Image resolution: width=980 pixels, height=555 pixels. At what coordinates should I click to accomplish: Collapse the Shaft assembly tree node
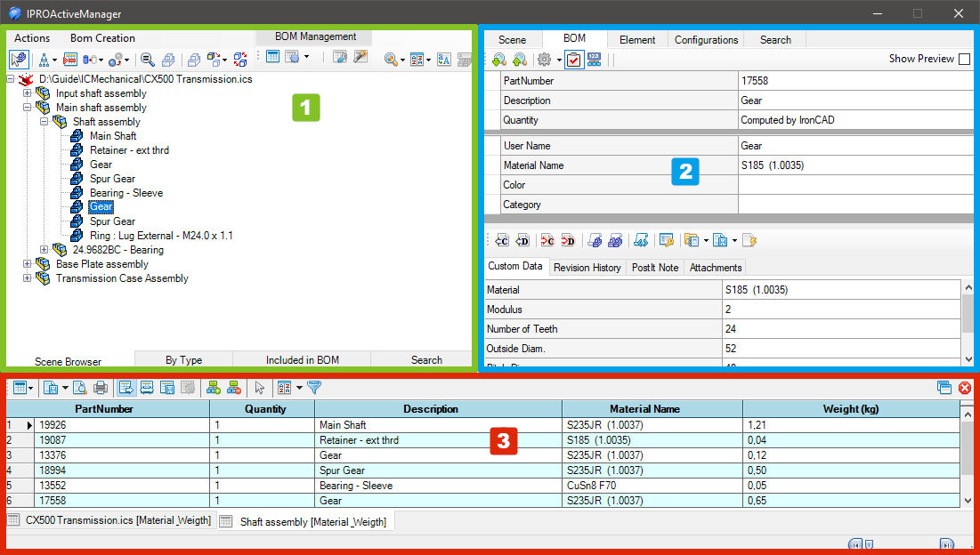pyautogui.click(x=45, y=122)
